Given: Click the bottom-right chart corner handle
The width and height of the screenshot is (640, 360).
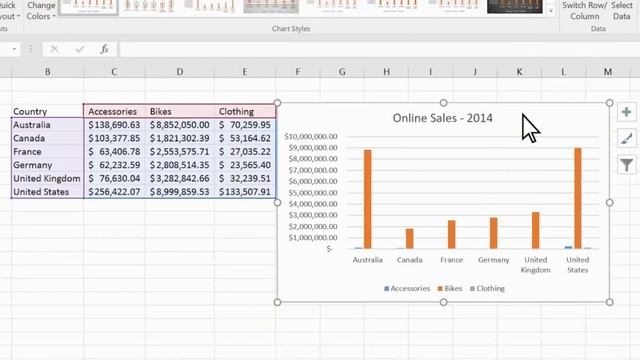Looking at the screenshot, I should [x=609, y=302].
